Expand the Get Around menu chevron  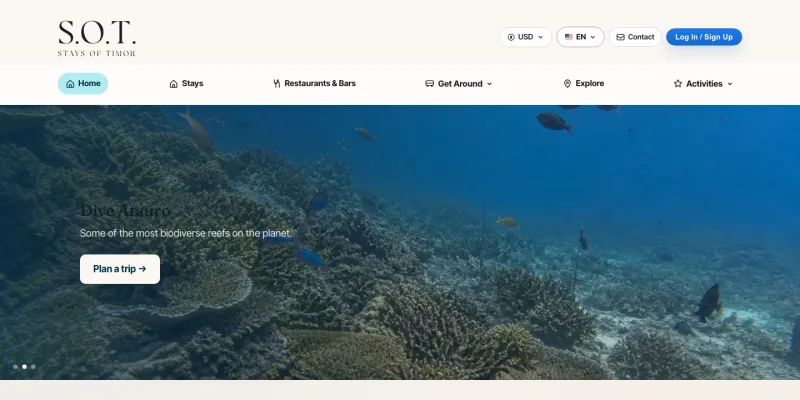[x=489, y=84]
